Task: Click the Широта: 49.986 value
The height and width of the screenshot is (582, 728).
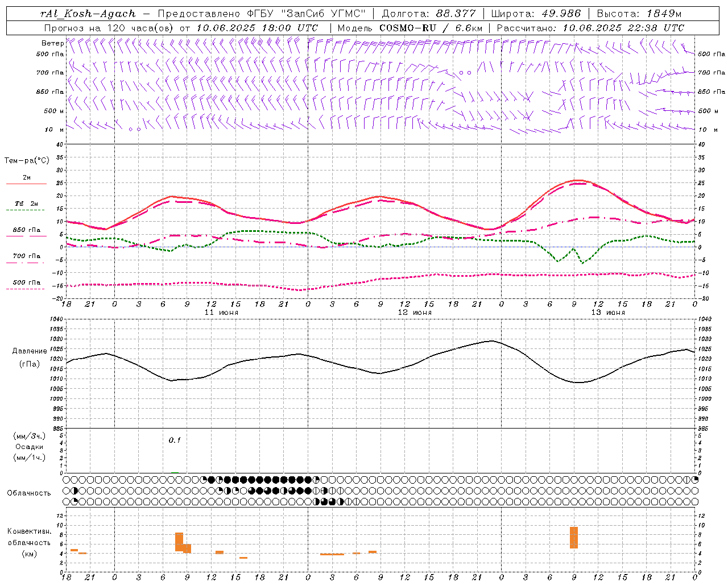Action: click(536, 14)
